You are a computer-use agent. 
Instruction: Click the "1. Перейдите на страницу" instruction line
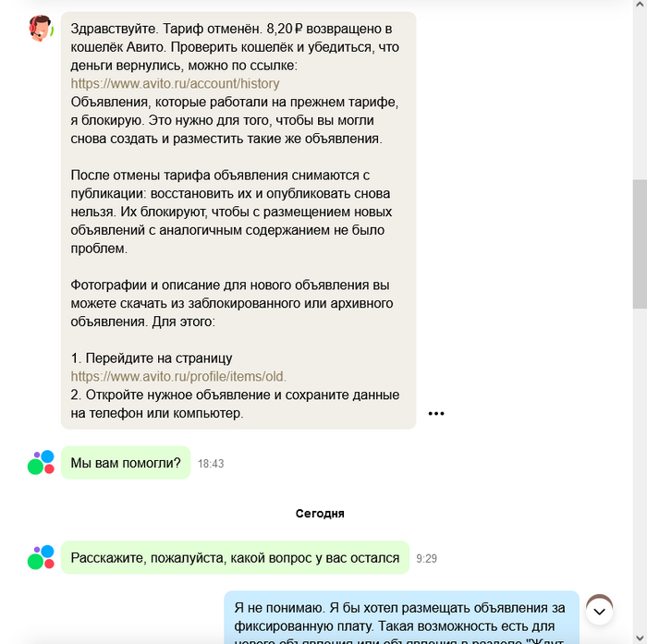(152, 358)
